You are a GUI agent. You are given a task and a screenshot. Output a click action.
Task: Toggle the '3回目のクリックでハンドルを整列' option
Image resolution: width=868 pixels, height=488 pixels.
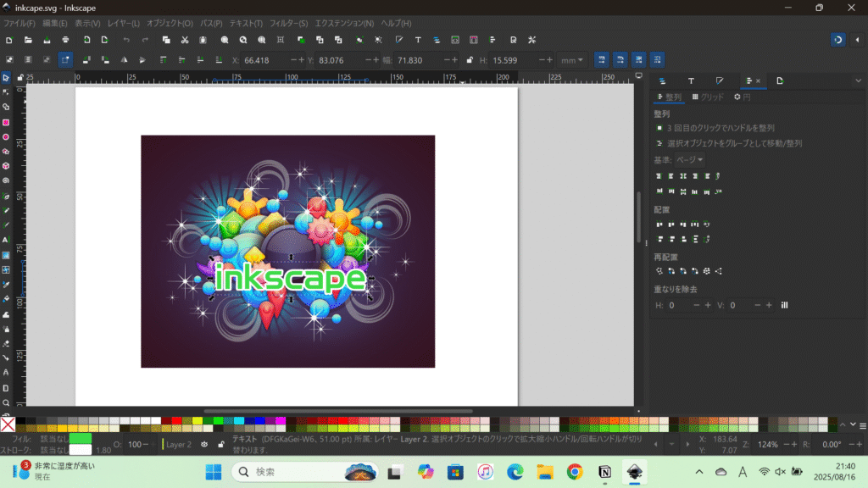[659, 128]
